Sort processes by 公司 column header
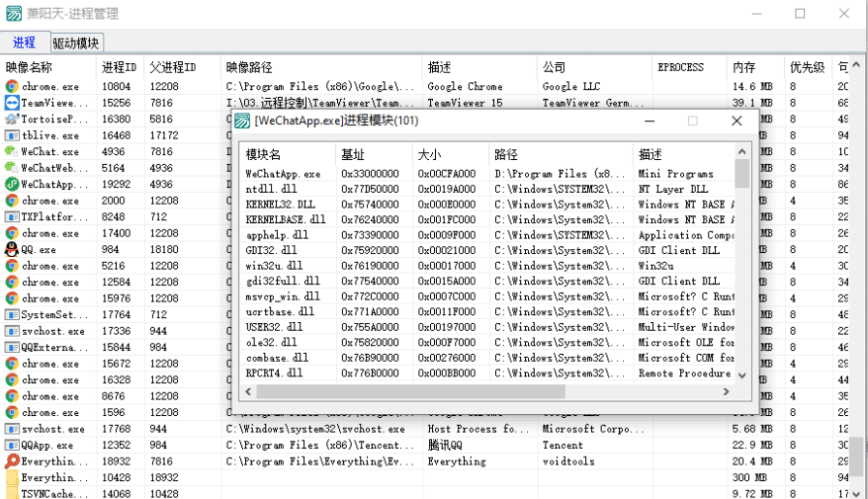Viewport: 868px width, 499px height. [594, 67]
